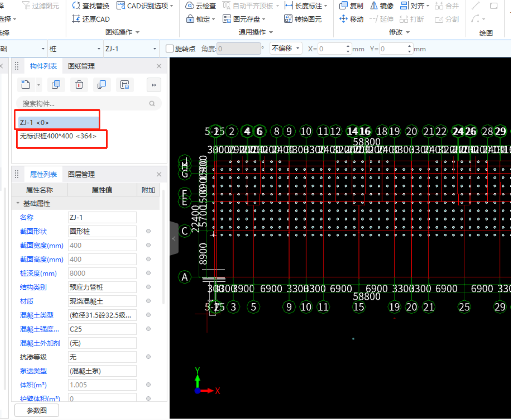This screenshot has height=420, width=511.
Task: Switch to the 属性列表 tab
Action: 43,174
